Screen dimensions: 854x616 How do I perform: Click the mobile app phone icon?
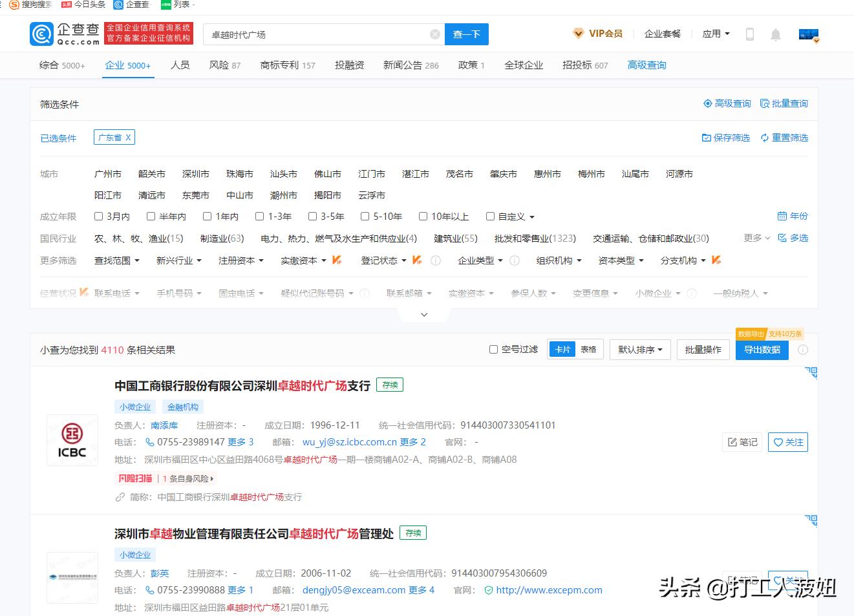(x=749, y=34)
